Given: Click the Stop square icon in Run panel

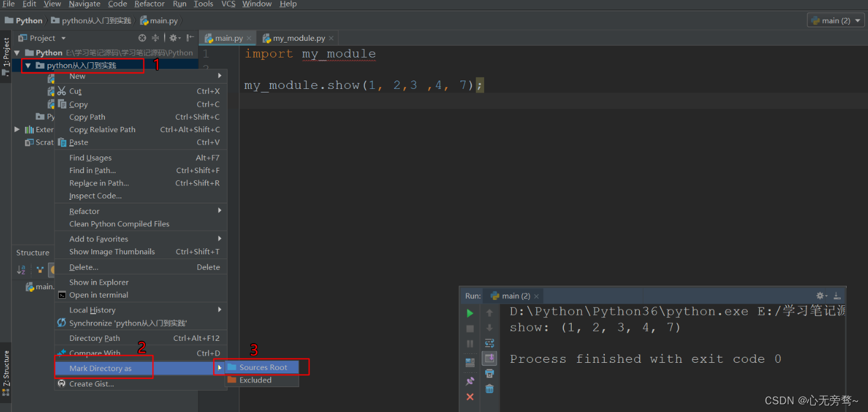Looking at the screenshot, I should [x=470, y=328].
